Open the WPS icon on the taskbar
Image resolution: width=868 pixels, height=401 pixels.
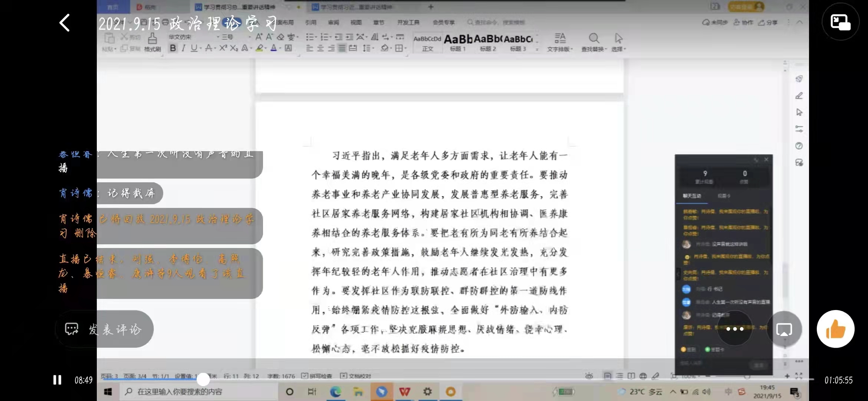click(405, 392)
